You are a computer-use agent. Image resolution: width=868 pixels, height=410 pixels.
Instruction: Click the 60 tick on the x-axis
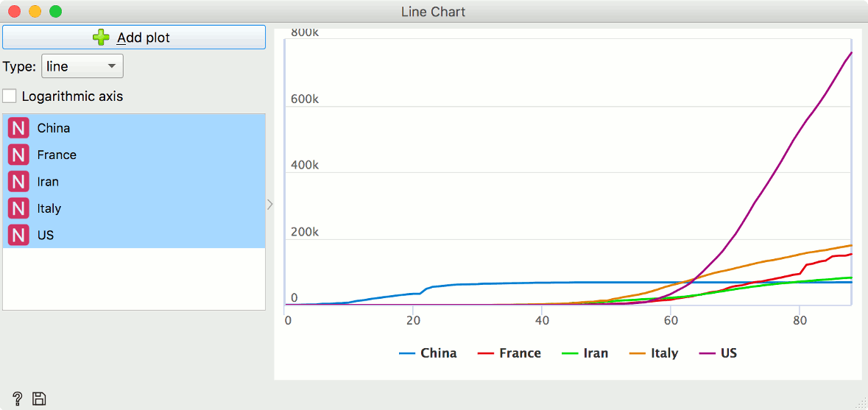point(670,319)
